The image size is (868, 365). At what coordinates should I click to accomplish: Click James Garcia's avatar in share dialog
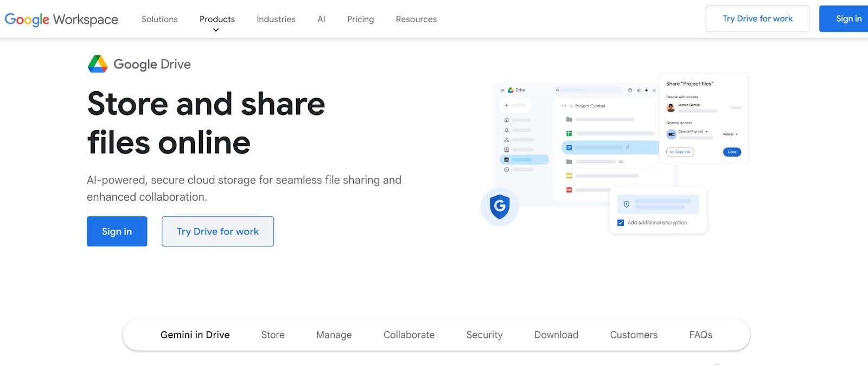pyautogui.click(x=671, y=107)
